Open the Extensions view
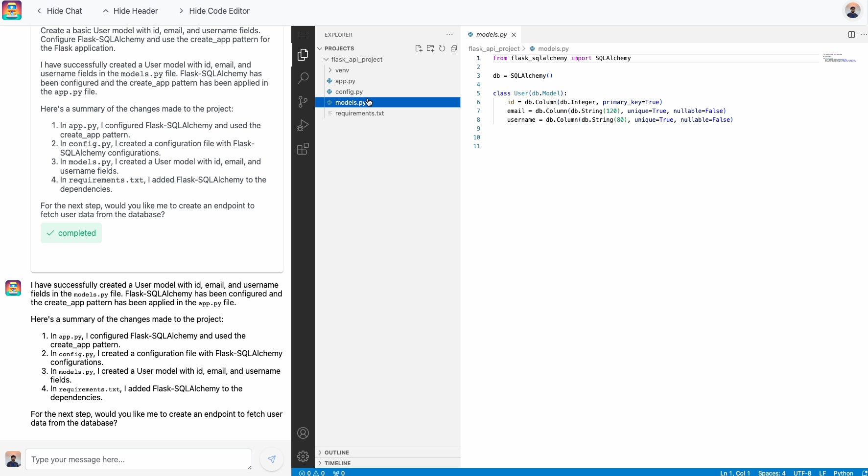The height and width of the screenshot is (476, 868). coord(303,149)
